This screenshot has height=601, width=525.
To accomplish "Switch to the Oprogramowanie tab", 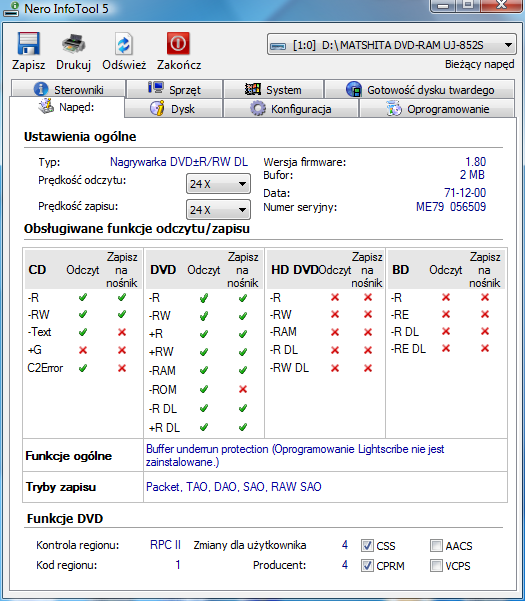I will tap(437, 108).
